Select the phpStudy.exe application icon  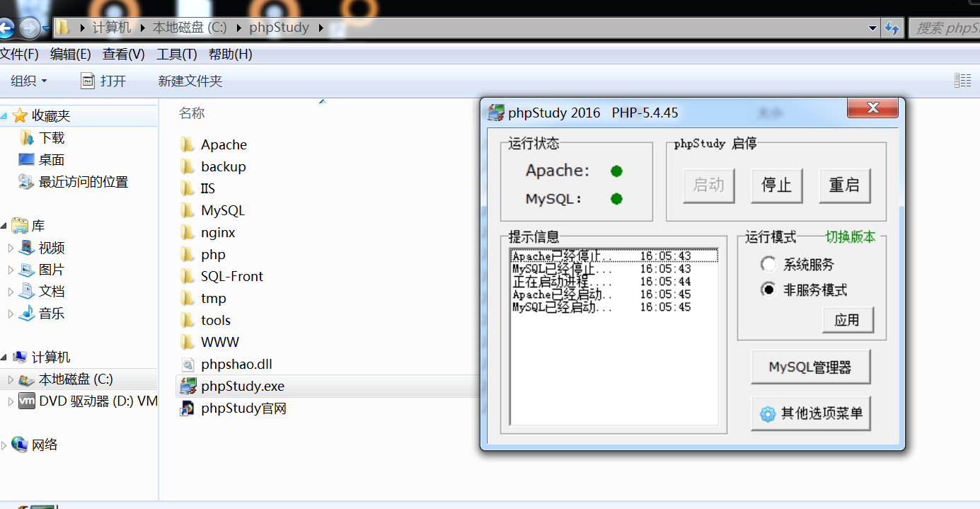click(x=188, y=387)
